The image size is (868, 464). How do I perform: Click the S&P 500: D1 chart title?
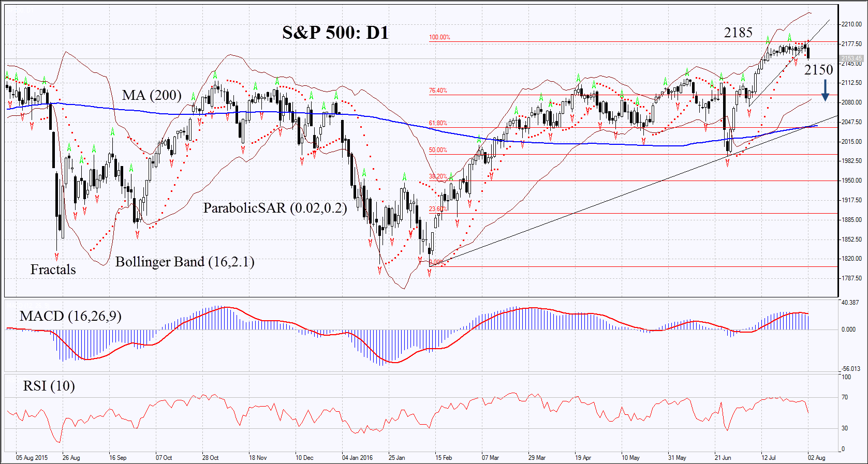point(335,33)
